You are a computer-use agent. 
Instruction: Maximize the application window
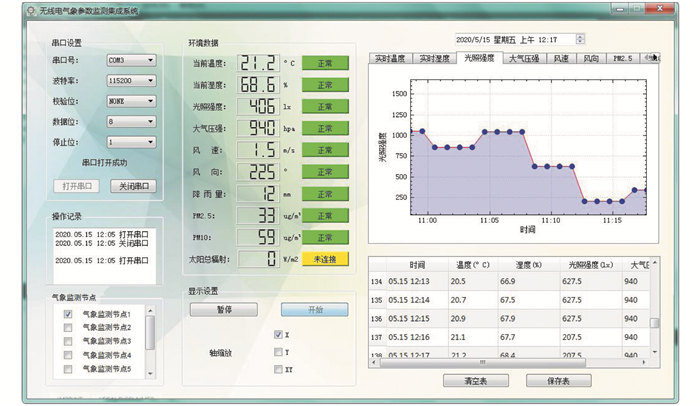pos(636,8)
